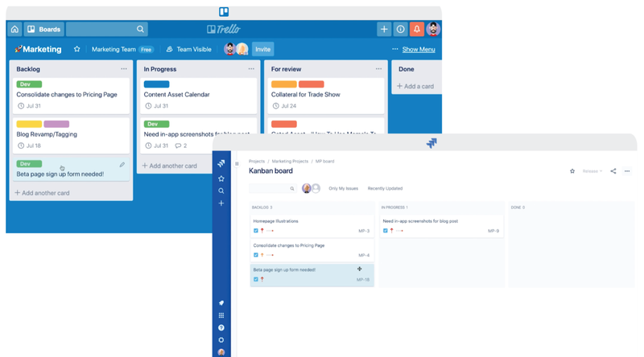Screen dimensions: 644x357
Task: Open the Backlog list options menu
Action: (x=124, y=69)
